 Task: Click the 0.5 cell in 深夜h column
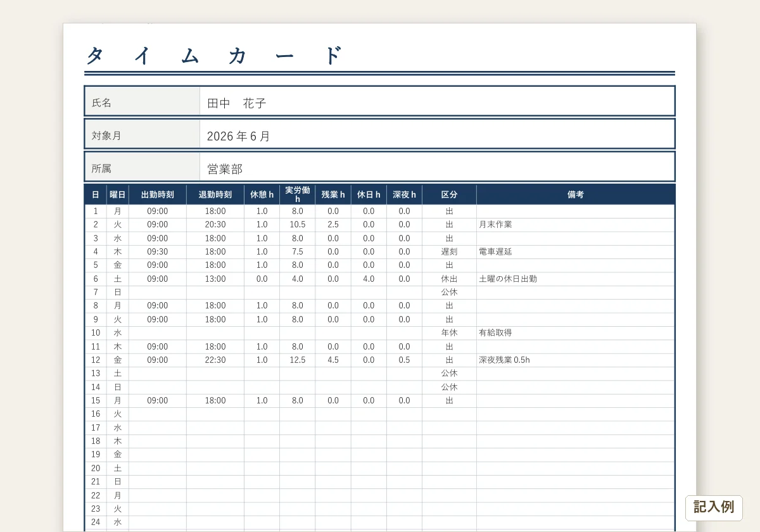click(x=404, y=360)
